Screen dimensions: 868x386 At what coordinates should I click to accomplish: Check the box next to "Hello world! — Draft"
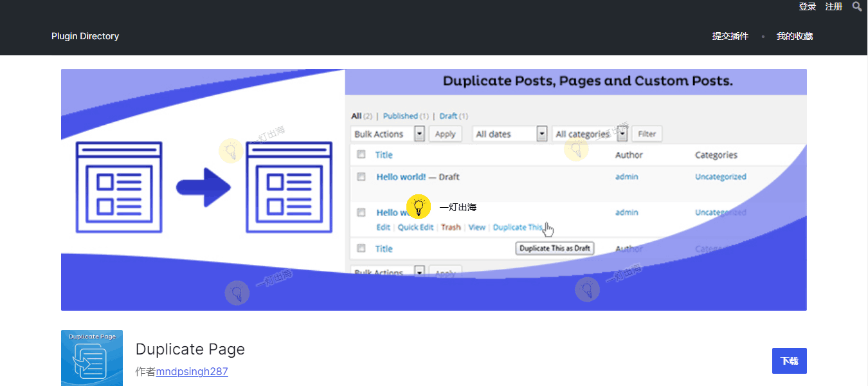pos(361,176)
